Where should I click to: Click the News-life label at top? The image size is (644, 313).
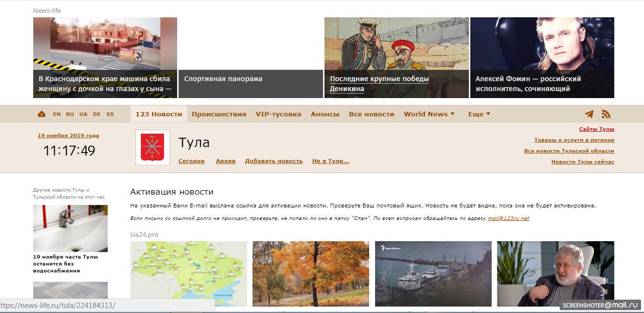[x=47, y=11]
